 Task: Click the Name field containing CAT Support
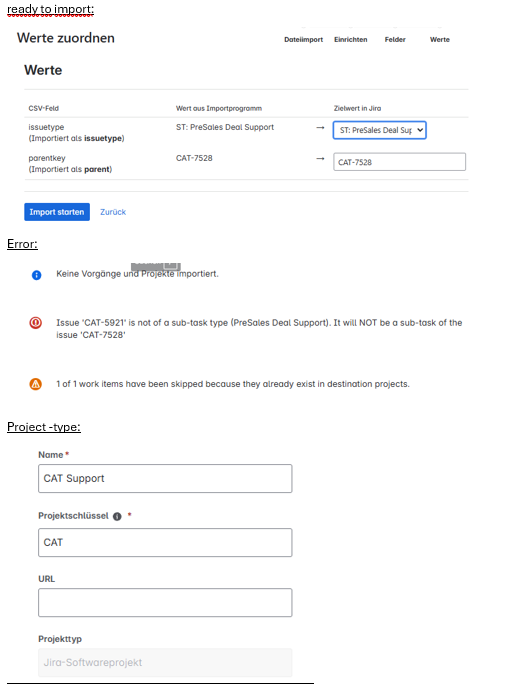165,479
